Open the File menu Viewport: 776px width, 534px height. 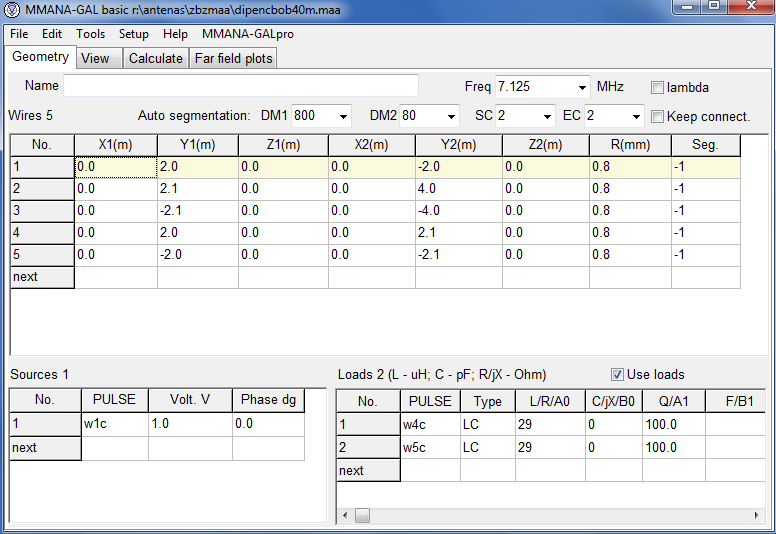tap(19, 34)
